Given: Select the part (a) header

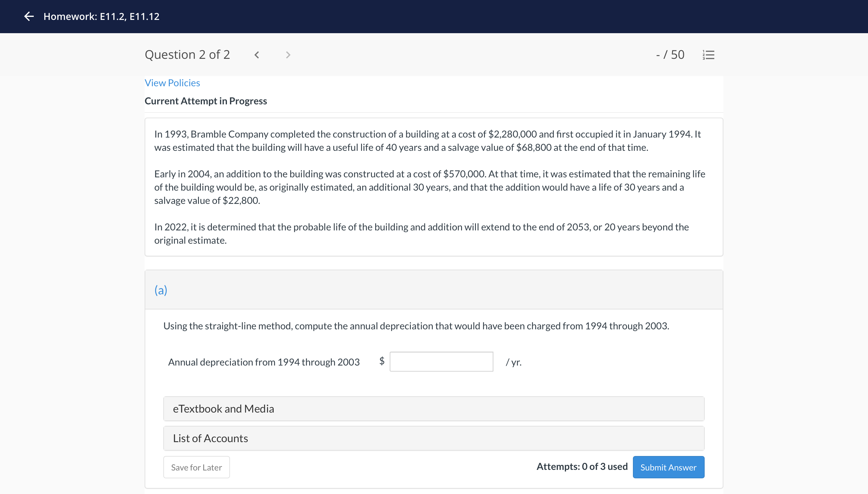Looking at the screenshot, I should point(161,290).
